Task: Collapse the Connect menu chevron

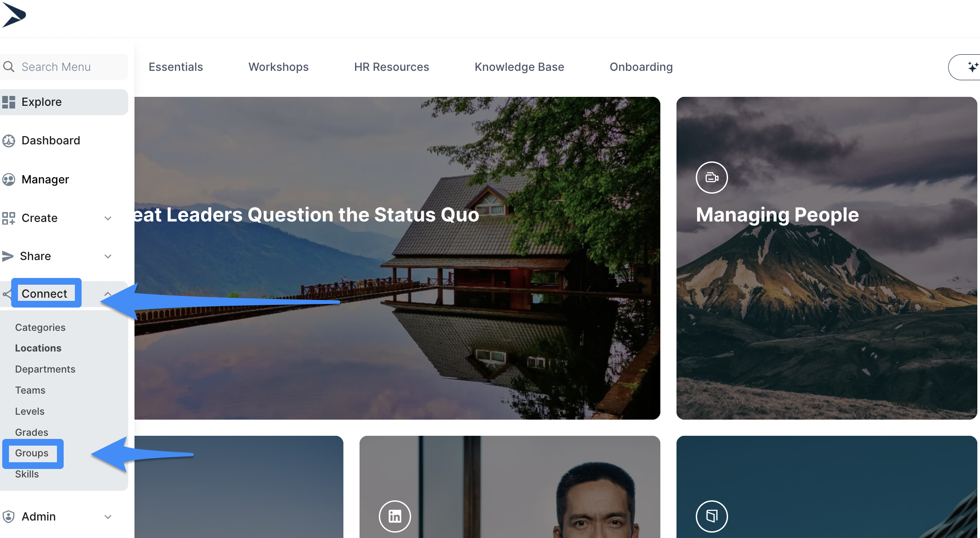Action: 108,294
